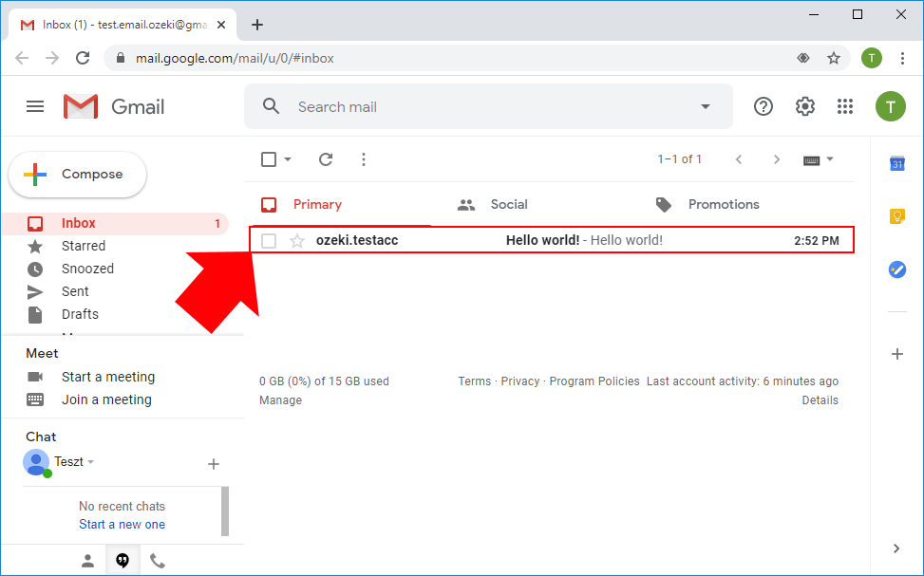Start a meeting in Meet
The width and height of the screenshot is (924, 576).
pyautogui.click(x=108, y=377)
